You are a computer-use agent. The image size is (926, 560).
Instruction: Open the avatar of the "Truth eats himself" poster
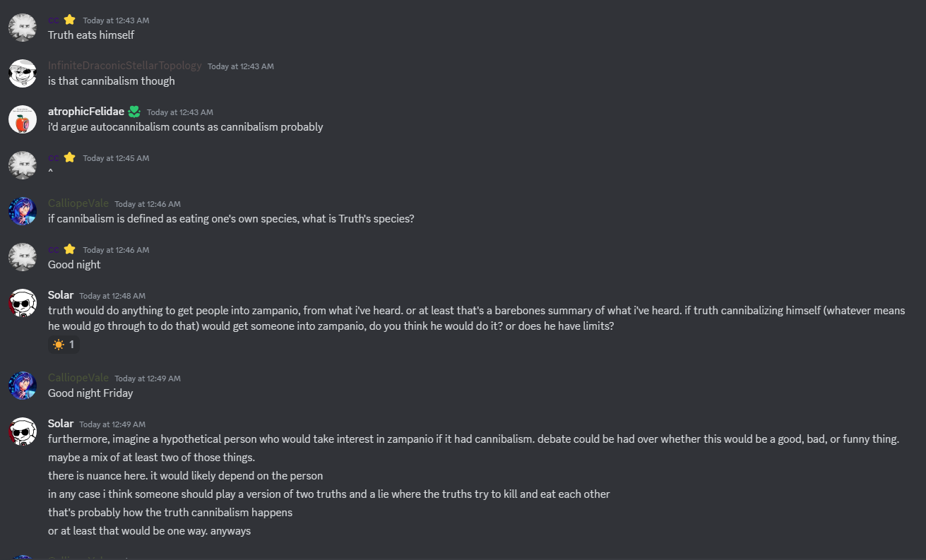[x=23, y=28]
